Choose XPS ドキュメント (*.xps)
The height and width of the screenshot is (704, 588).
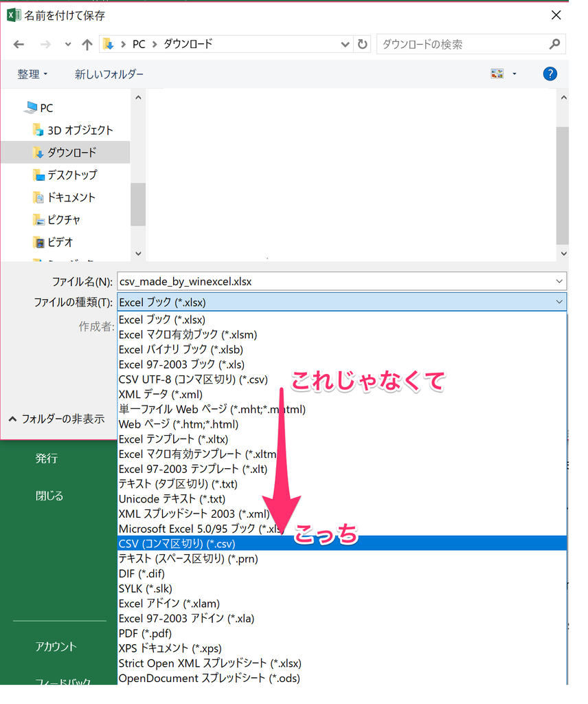pyautogui.click(x=342, y=648)
